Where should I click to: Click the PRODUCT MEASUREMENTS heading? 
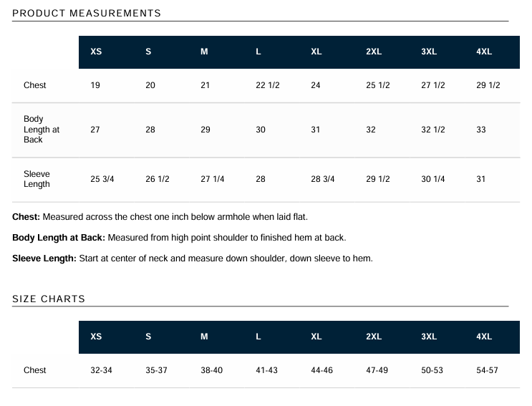point(87,14)
